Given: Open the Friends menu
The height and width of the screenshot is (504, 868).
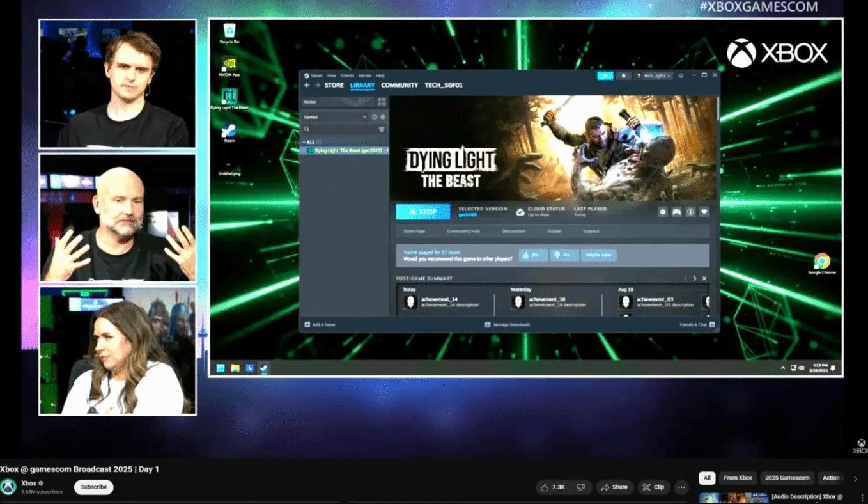Looking at the screenshot, I should click(x=347, y=75).
